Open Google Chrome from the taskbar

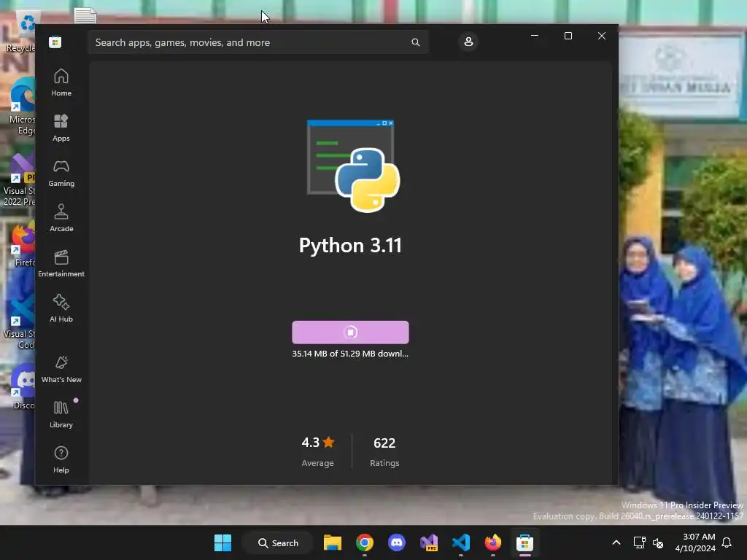pyautogui.click(x=365, y=542)
